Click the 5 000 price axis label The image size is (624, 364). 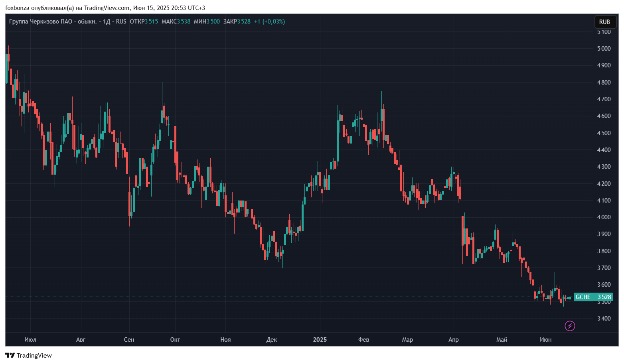(x=604, y=49)
